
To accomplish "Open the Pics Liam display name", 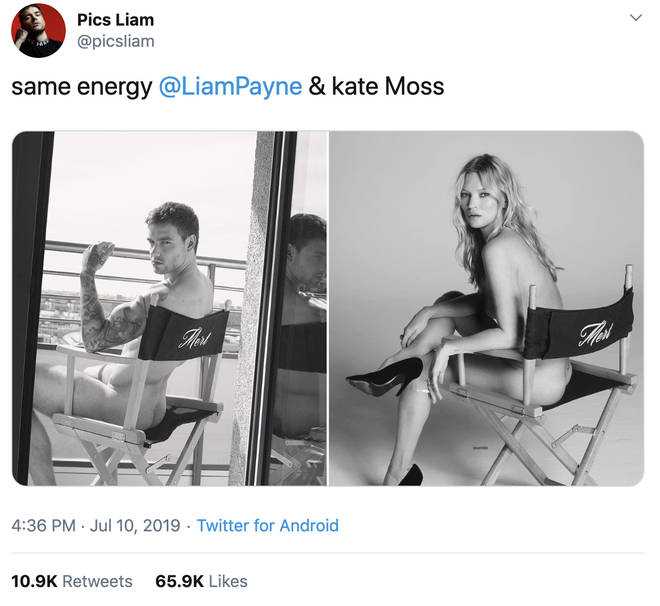I will pyautogui.click(x=115, y=20).
